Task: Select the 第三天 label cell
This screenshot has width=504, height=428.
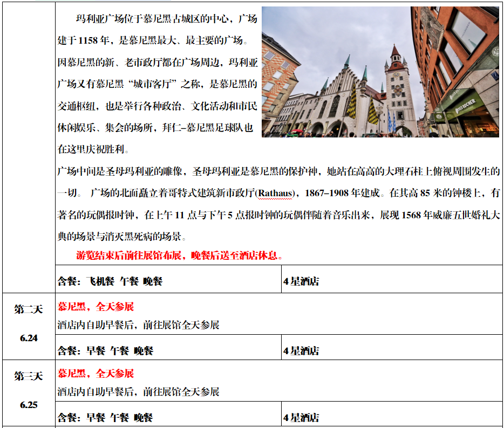Action: 28,376
